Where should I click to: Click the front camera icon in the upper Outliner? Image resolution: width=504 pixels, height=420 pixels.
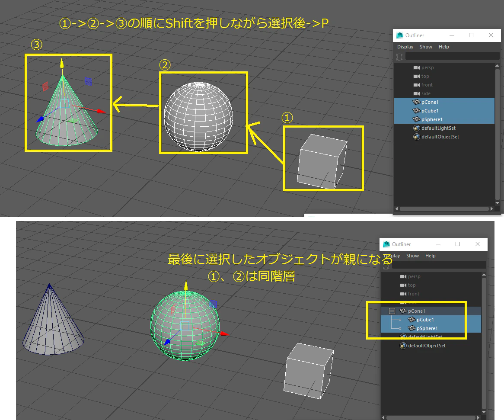tap(417, 85)
